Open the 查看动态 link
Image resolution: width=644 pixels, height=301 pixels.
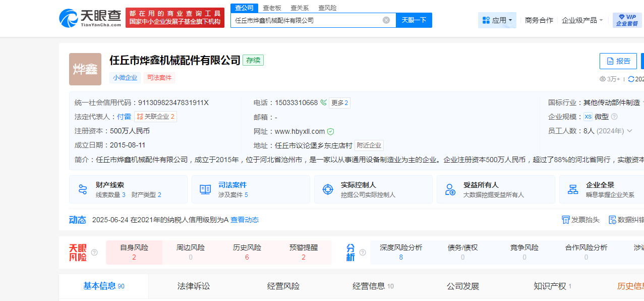pos(245,220)
